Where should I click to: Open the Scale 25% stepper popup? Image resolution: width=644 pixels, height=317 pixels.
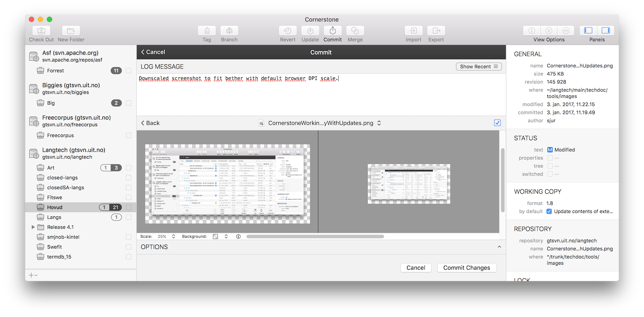174,236
